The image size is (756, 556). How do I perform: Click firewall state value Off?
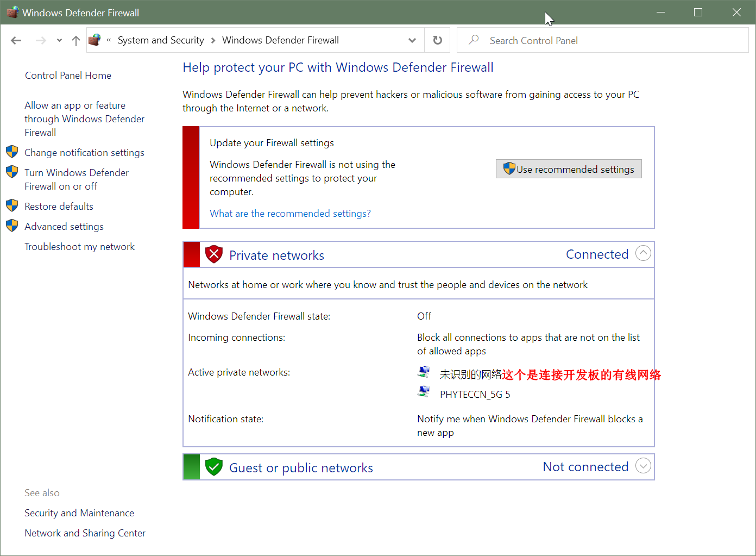coord(424,316)
